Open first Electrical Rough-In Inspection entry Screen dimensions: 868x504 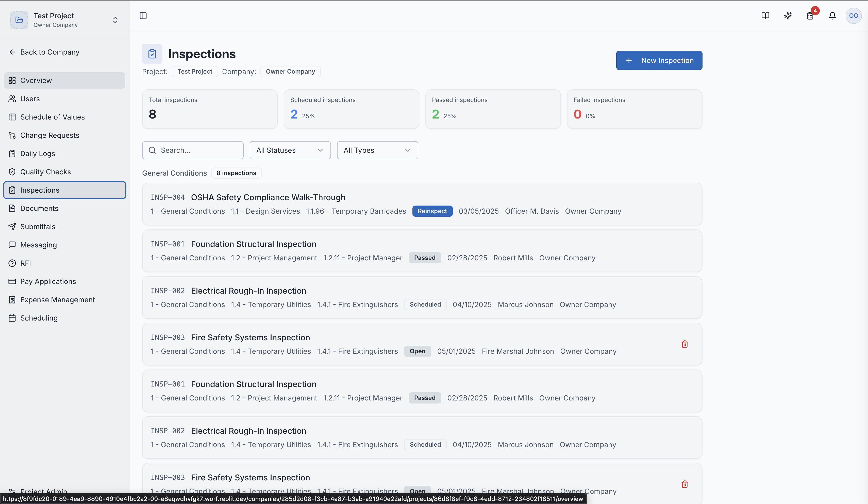coord(422,297)
